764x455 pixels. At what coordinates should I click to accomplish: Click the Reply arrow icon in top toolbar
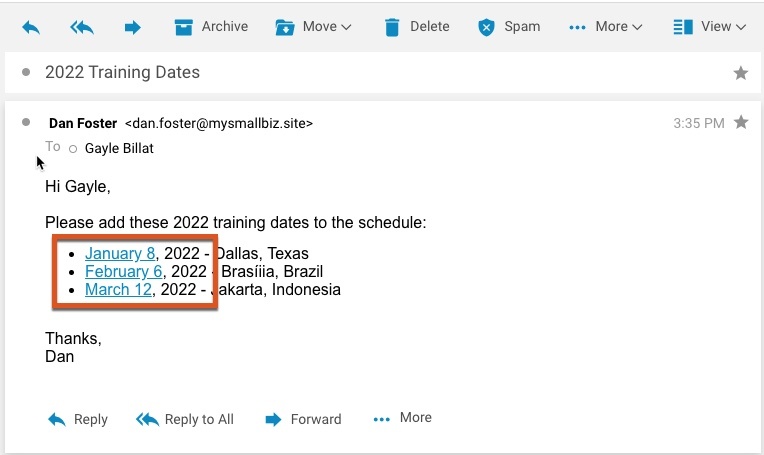(31, 27)
